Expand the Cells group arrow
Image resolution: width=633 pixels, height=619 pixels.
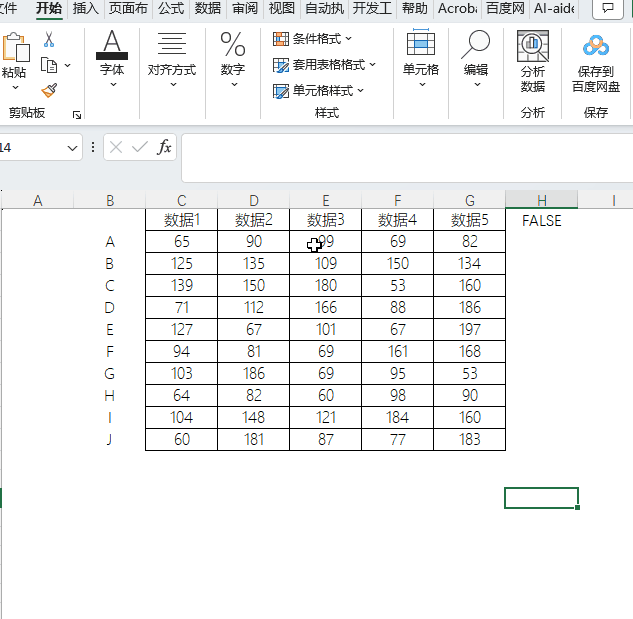click(x=422, y=84)
